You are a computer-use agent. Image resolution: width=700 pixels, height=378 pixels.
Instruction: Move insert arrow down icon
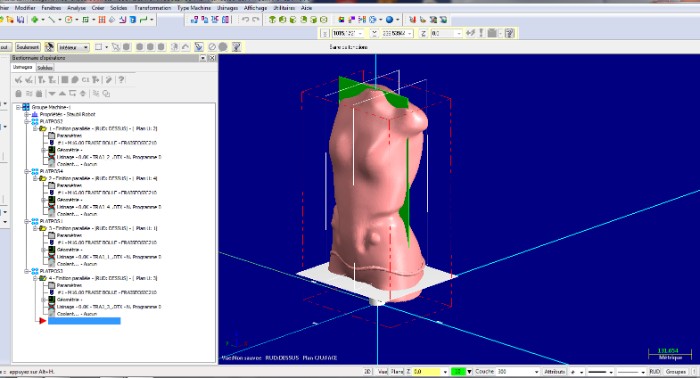pyautogui.click(x=52, y=94)
